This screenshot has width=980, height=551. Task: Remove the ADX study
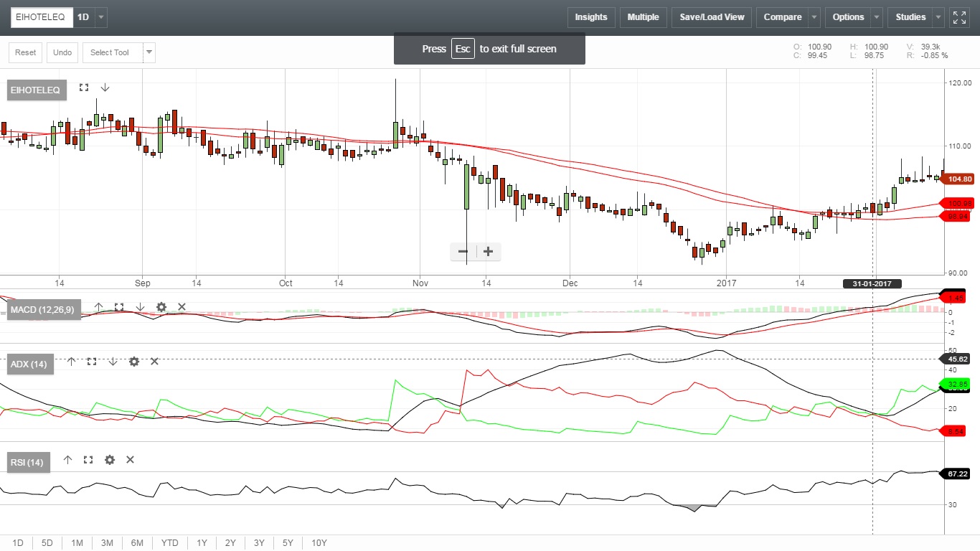154,362
